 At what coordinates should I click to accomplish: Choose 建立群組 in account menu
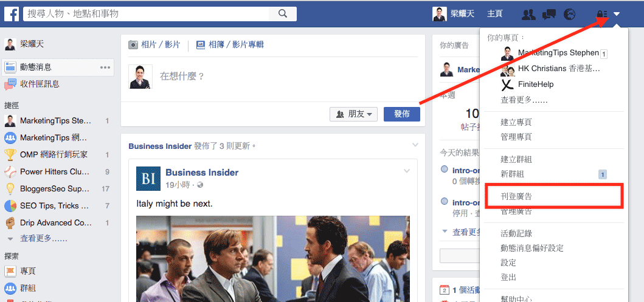point(516,159)
